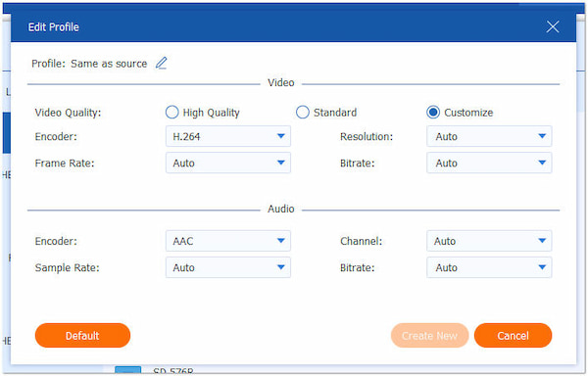This screenshot has height=376, width=588.
Task: Click the Default button
Action: pyautogui.click(x=82, y=336)
